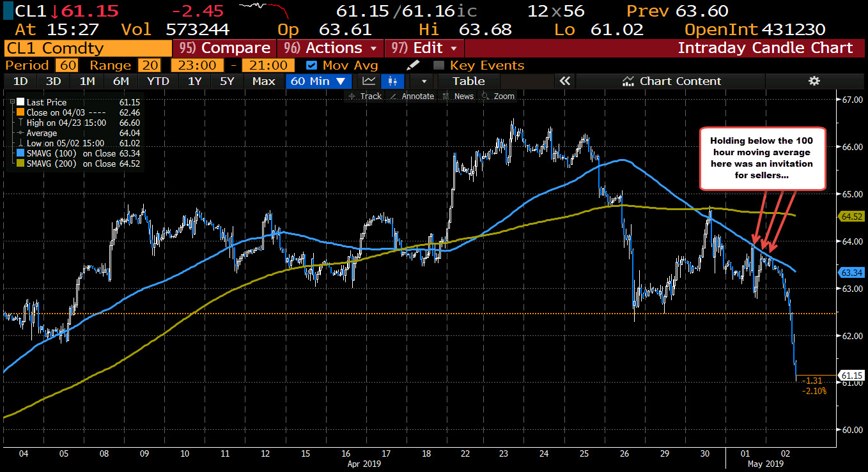Viewport: 868px width, 472px height.
Task: Switch to Table view
Action: [469, 81]
